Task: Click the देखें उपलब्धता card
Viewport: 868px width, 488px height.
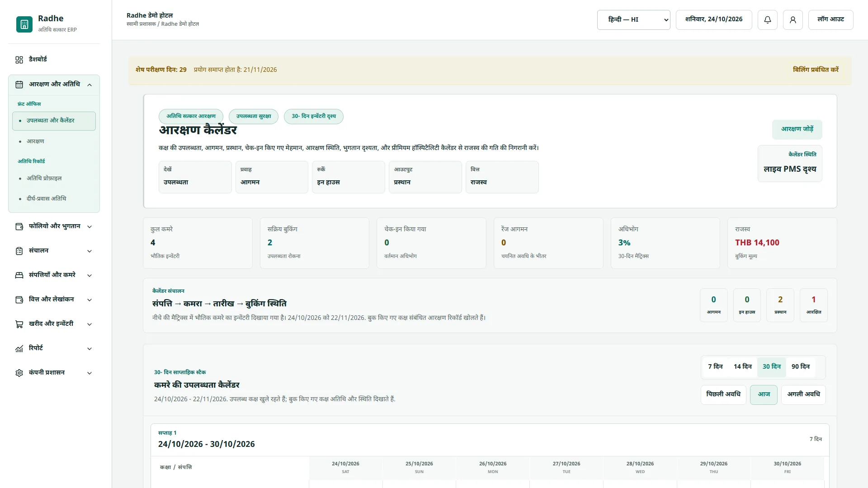Action: pos(195,177)
